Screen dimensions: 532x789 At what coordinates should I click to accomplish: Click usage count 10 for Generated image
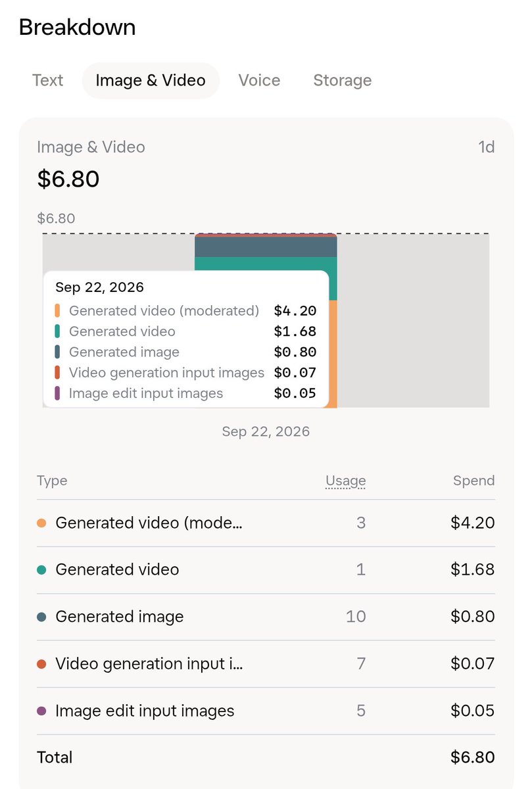(356, 617)
